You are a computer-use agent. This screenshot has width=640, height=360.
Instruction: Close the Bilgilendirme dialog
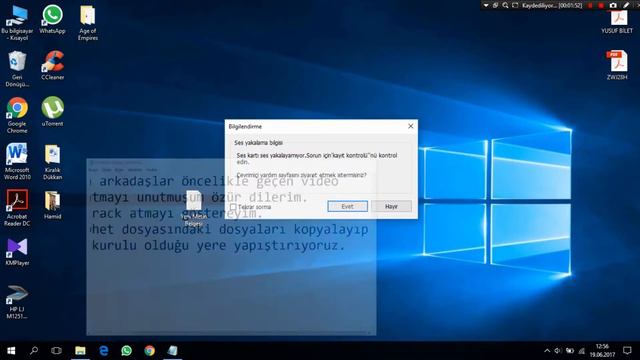click(x=411, y=126)
